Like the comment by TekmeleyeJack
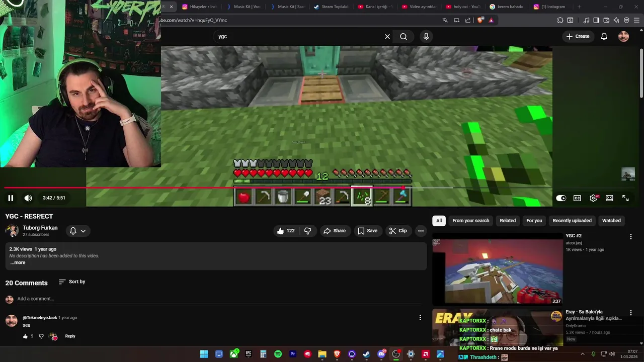The image size is (644, 362). [x=25, y=336]
